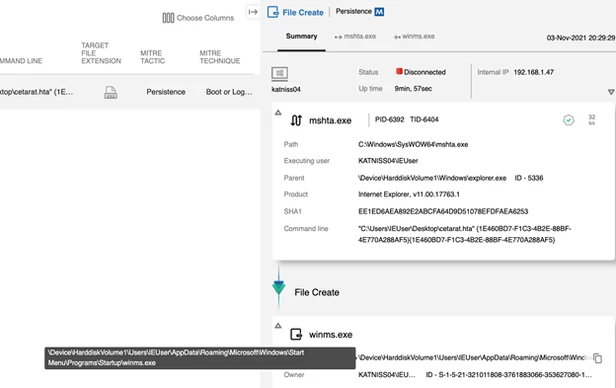Sort by the MITRE Tactic column header

tap(152, 57)
